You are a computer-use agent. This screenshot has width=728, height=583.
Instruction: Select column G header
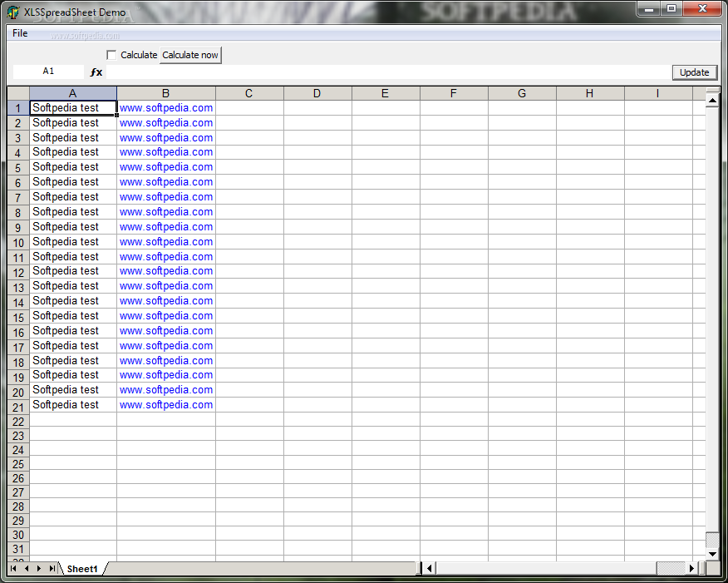point(522,93)
